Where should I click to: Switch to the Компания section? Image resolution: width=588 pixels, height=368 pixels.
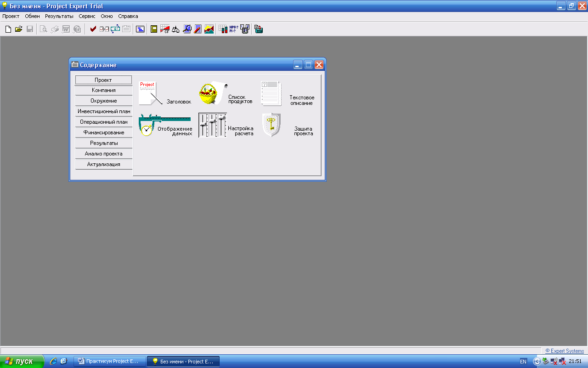(104, 90)
